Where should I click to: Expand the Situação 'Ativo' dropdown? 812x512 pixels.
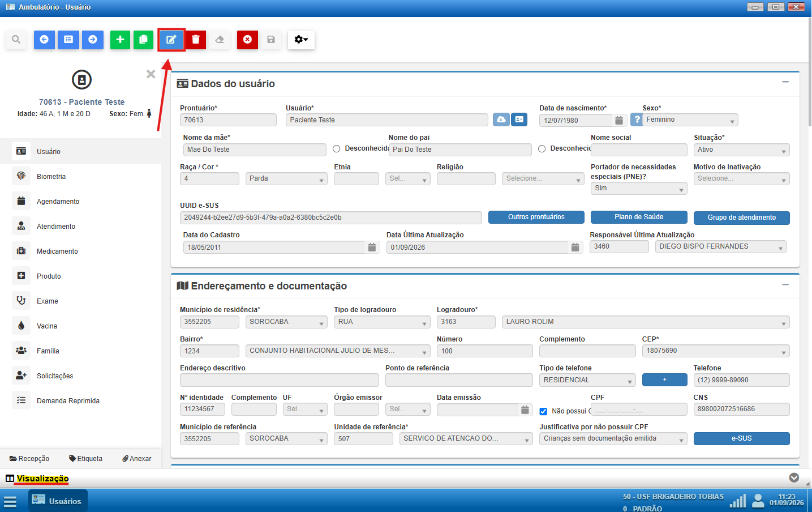click(742, 150)
